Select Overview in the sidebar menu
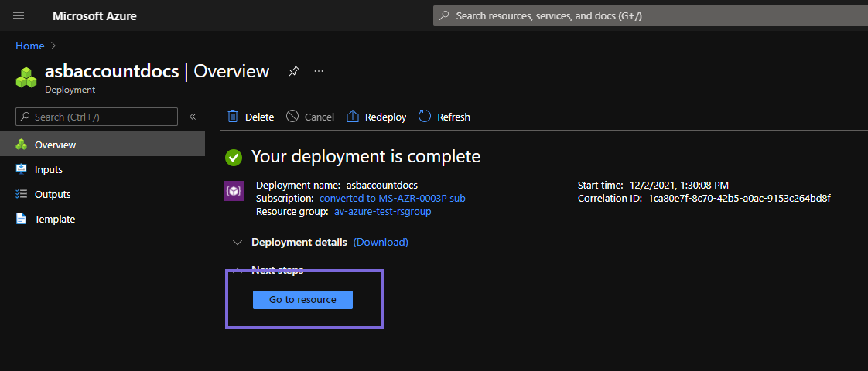The width and height of the screenshot is (868, 371). click(102, 145)
